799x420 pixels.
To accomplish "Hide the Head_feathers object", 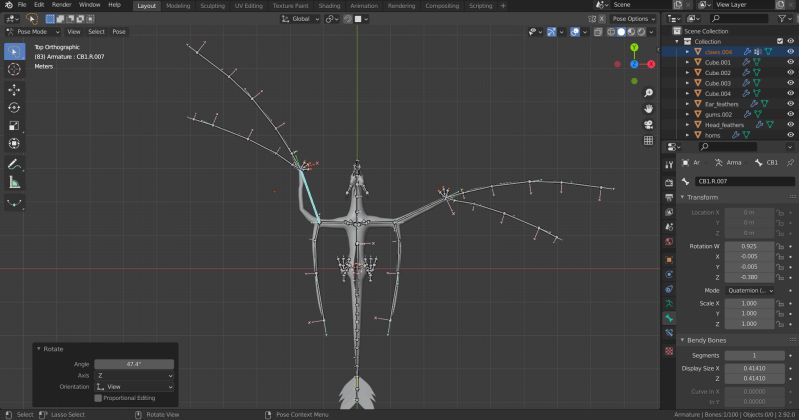I will point(790,125).
